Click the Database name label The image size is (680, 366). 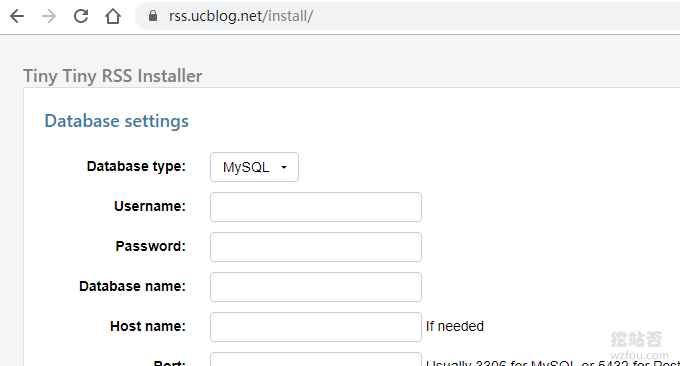(x=132, y=286)
